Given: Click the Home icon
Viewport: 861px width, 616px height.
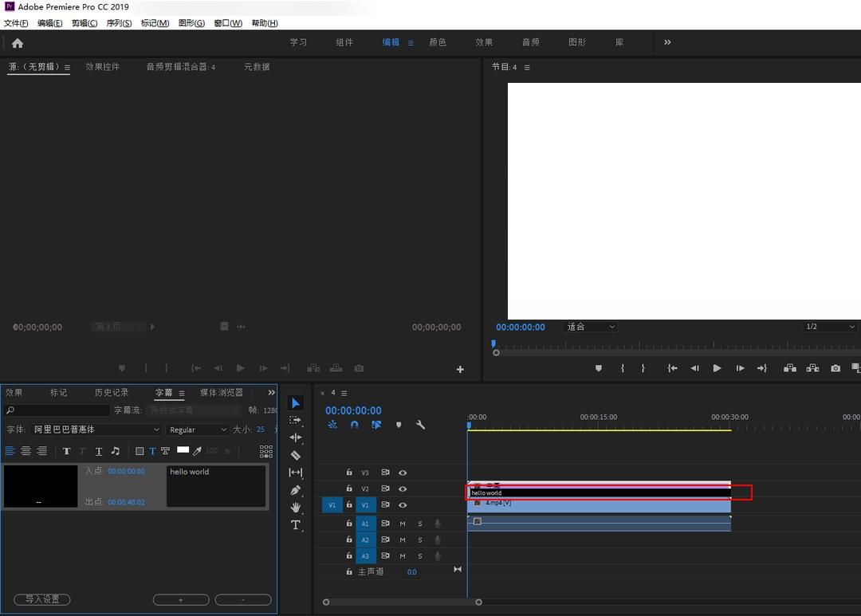Looking at the screenshot, I should 18,43.
